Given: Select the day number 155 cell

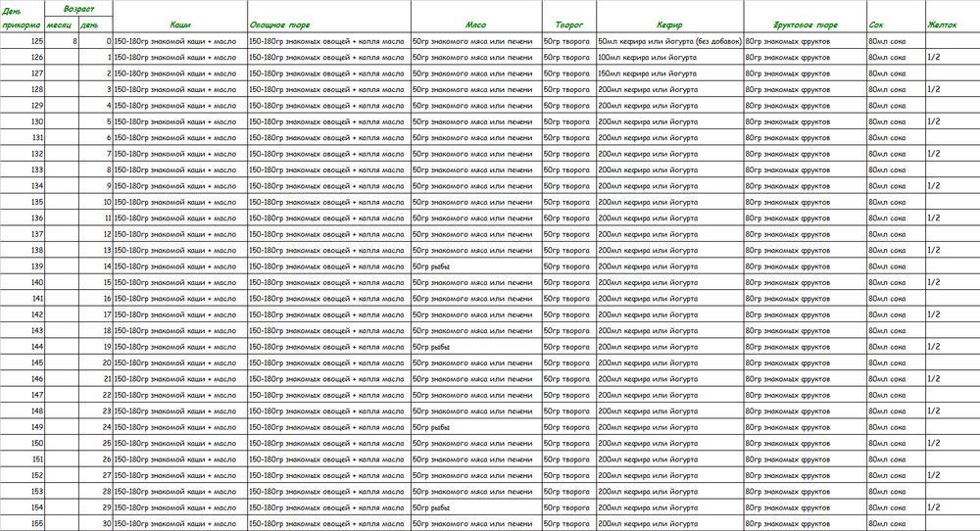Looking at the screenshot, I should tap(22, 523).
